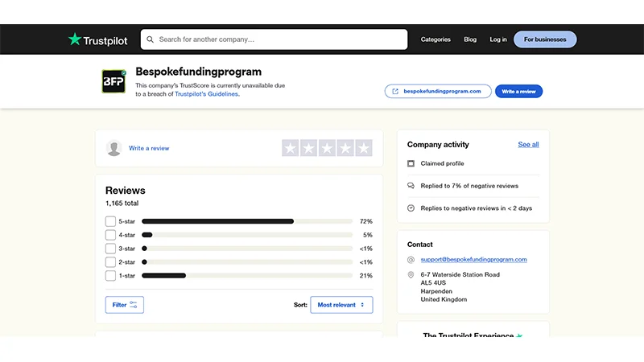644x362 pixels.
Task: Click the 5% value
Action: 368,235
